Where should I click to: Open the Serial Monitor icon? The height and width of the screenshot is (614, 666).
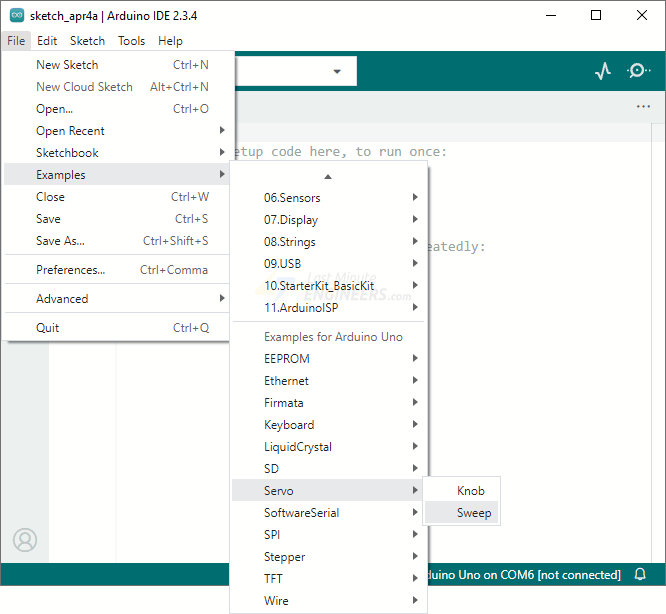(x=638, y=71)
